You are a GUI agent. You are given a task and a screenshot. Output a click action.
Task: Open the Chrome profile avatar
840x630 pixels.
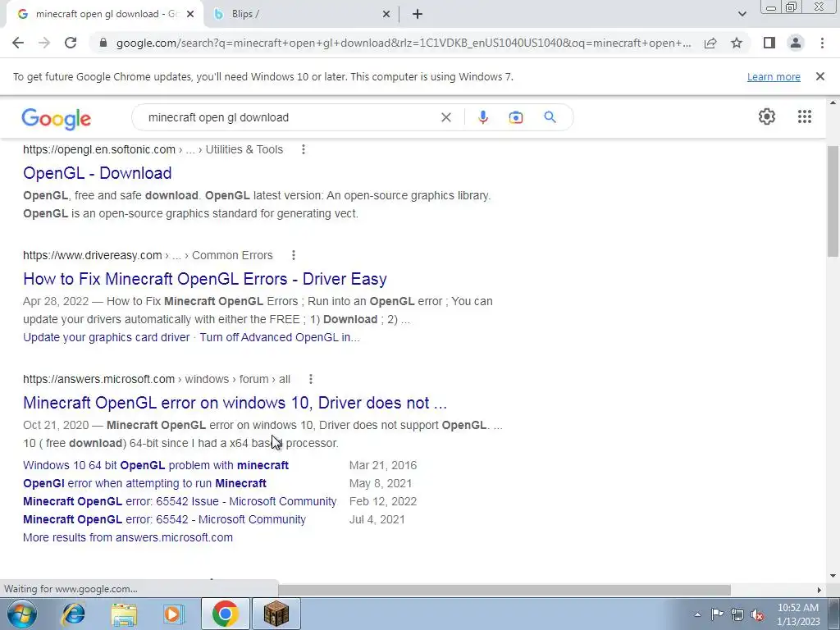click(796, 43)
